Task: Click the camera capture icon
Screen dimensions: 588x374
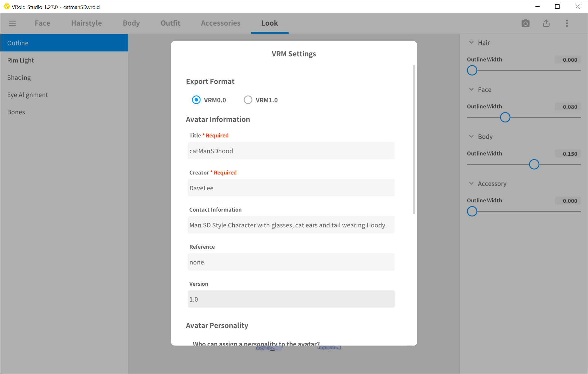Action: 525,23
